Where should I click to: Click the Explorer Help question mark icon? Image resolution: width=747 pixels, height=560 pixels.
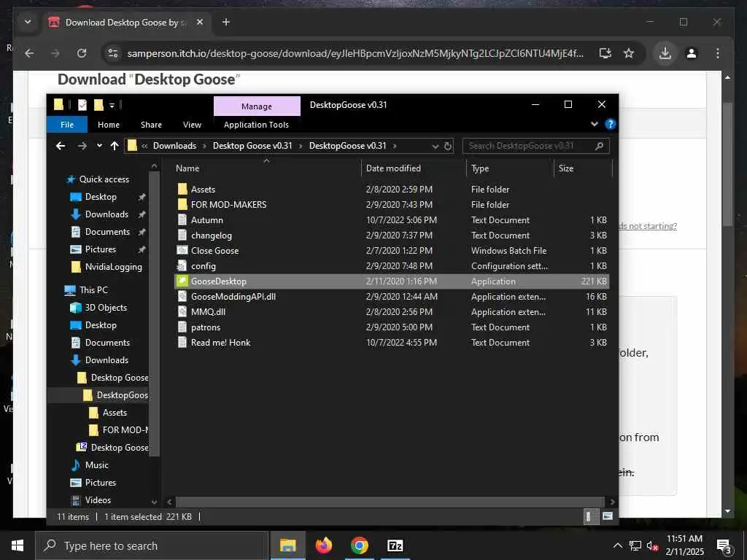[610, 124]
